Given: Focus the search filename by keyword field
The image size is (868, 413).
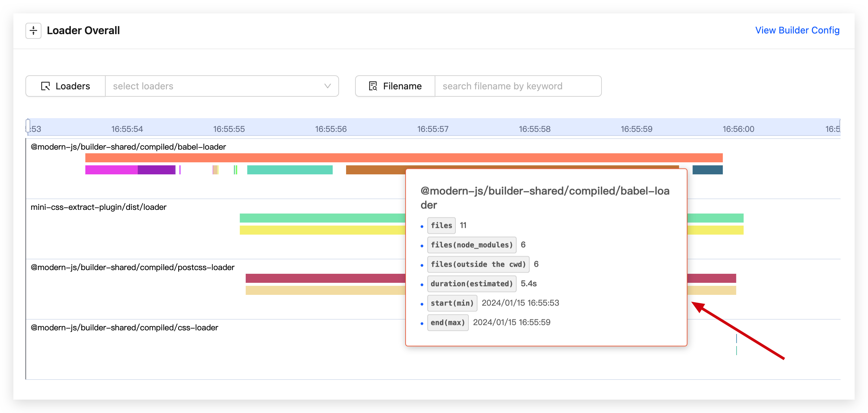Looking at the screenshot, I should 518,86.
